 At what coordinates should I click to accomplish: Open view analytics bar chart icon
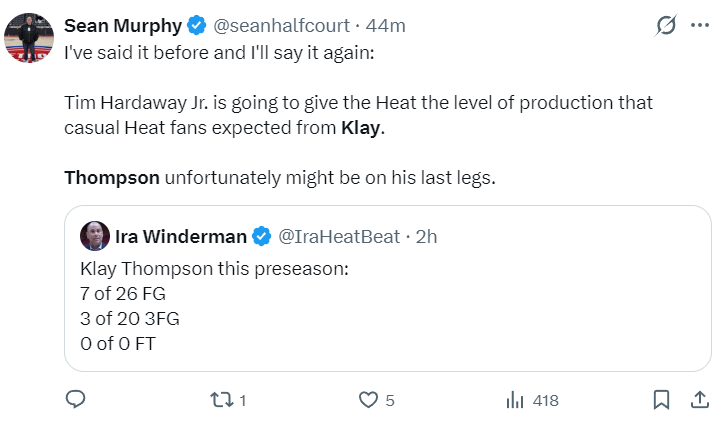tap(515, 400)
